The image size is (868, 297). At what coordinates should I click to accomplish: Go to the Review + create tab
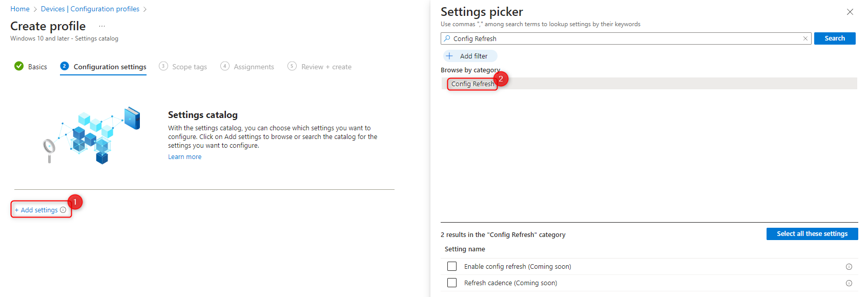point(326,66)
